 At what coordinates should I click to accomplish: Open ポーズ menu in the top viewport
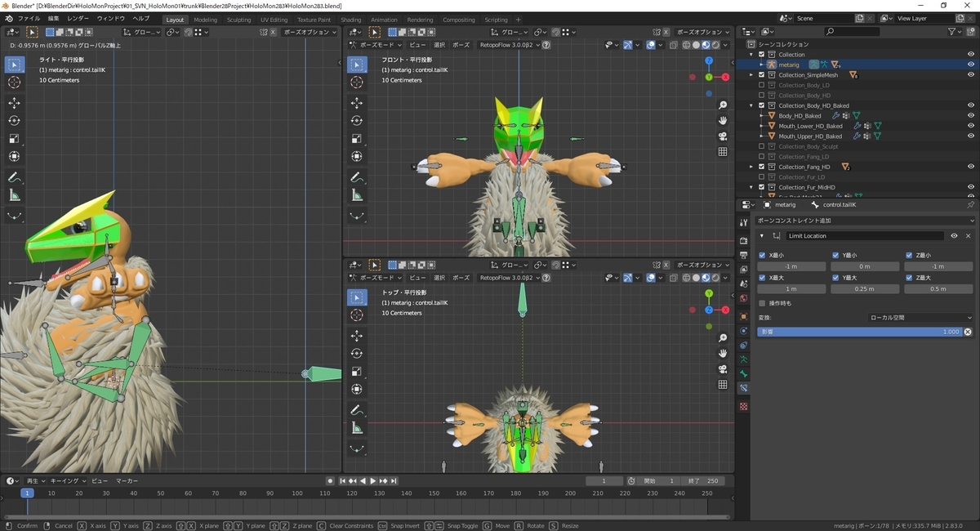pyautogui.click(x=461, y=278)
